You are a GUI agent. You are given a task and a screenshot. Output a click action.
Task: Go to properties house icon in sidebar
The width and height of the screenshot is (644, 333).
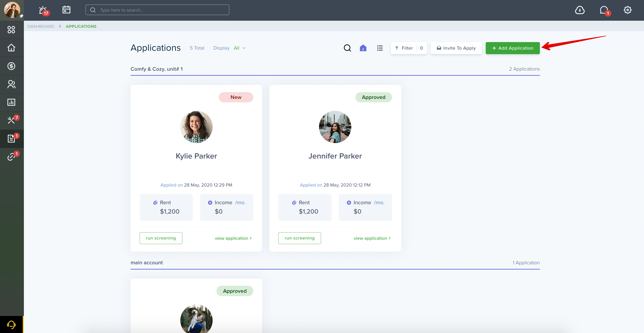(11, 48)
